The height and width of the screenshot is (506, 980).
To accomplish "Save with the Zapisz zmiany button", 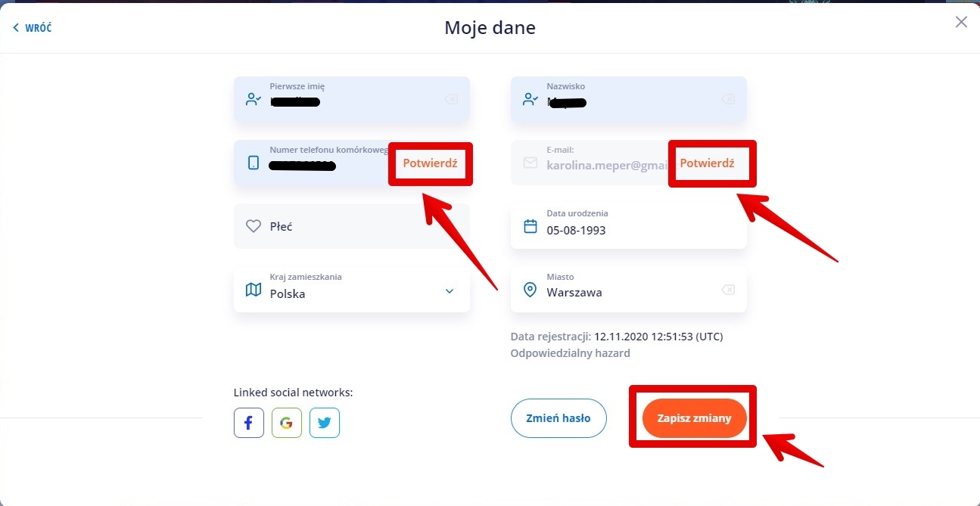I will tap(694, 418).
